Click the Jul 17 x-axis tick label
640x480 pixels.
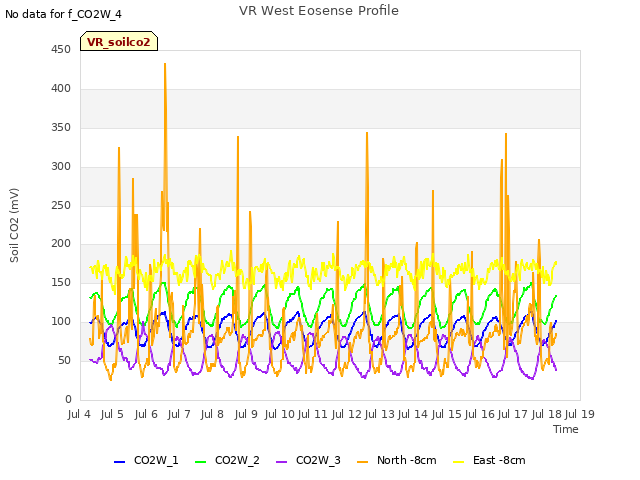[513, 414]
